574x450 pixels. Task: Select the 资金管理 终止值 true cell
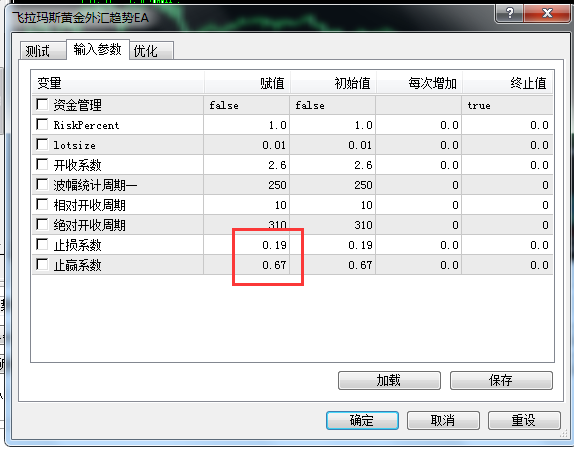point(507,105)
